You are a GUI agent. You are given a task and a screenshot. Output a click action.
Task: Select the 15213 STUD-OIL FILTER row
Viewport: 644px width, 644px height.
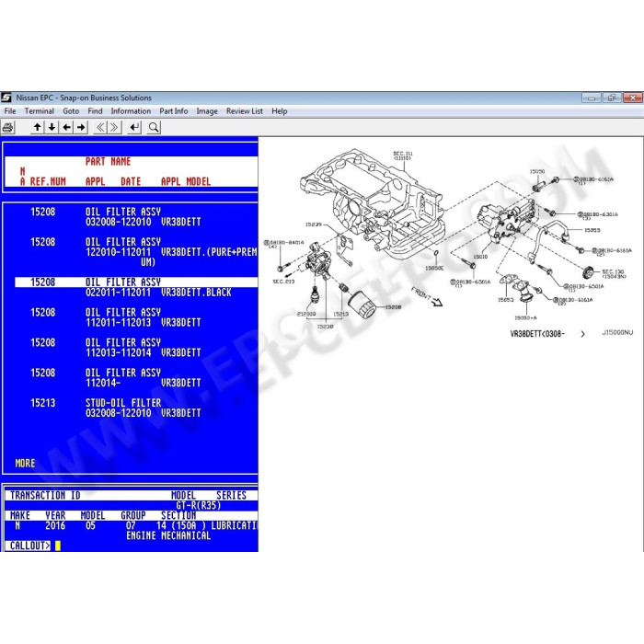tap(136, 408)
